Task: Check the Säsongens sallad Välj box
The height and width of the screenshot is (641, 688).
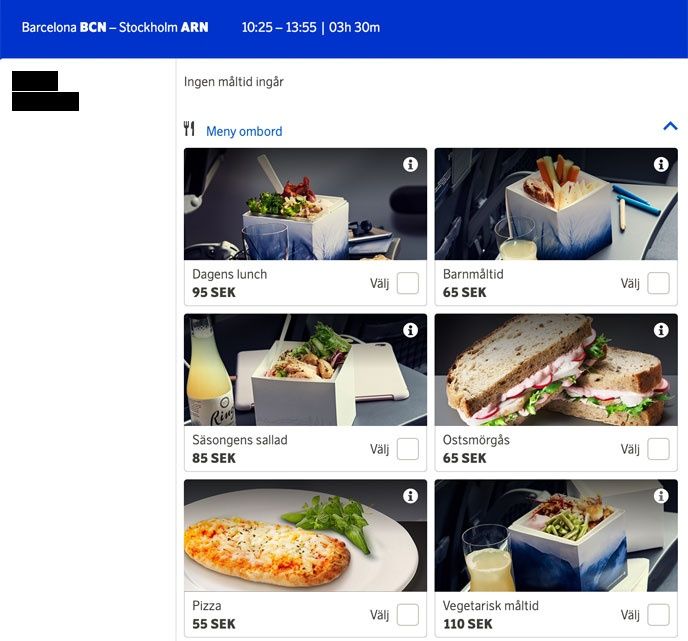Action: coord(408,449)
